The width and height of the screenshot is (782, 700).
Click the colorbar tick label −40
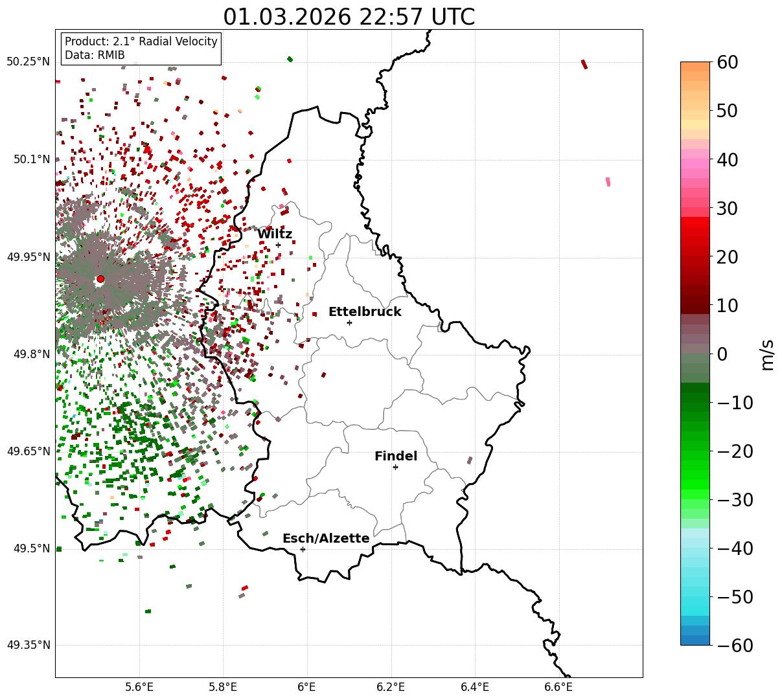pos(735,548)
